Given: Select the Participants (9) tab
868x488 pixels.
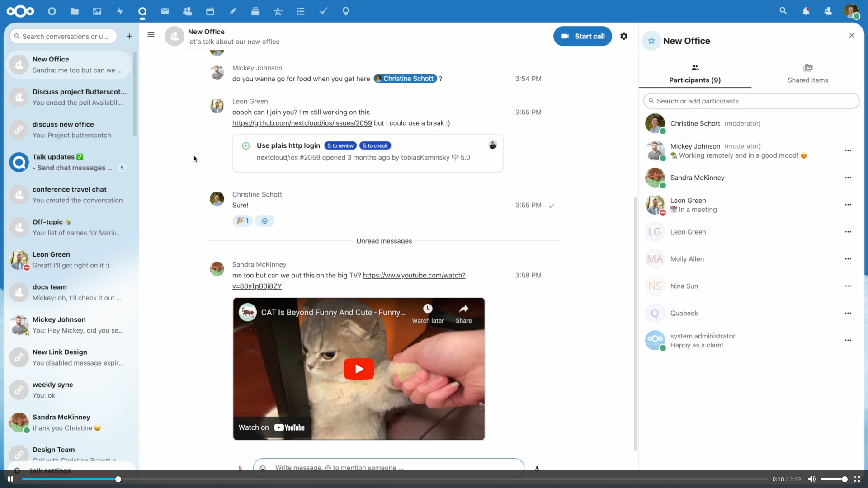Looking at the screenshot, I should (695, 74).
